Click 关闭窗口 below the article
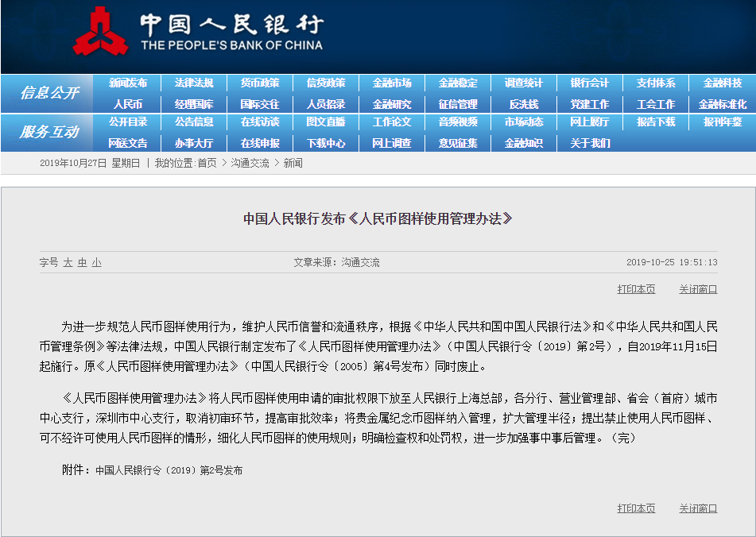 point(698,508)
